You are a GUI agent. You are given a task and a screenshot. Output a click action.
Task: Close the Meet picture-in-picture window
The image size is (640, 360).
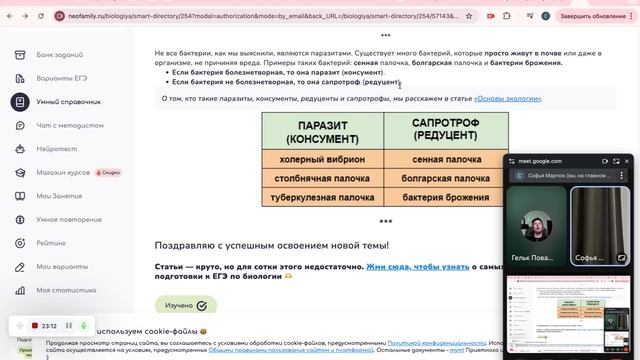click(x=627, y=161)
